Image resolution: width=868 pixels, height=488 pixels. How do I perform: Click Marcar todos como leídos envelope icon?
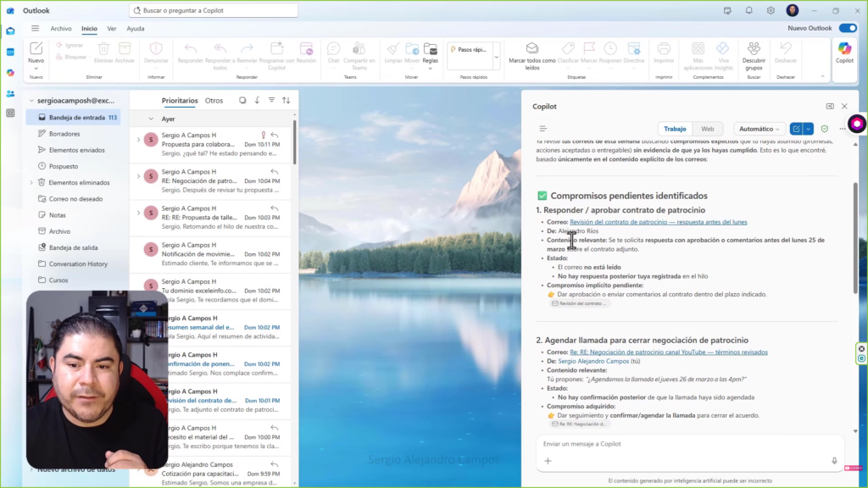[532, 48]
